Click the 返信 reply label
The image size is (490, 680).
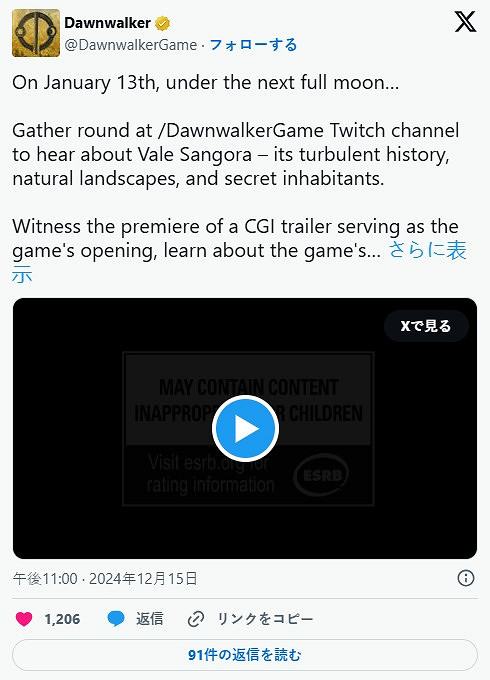coord(150,619)
